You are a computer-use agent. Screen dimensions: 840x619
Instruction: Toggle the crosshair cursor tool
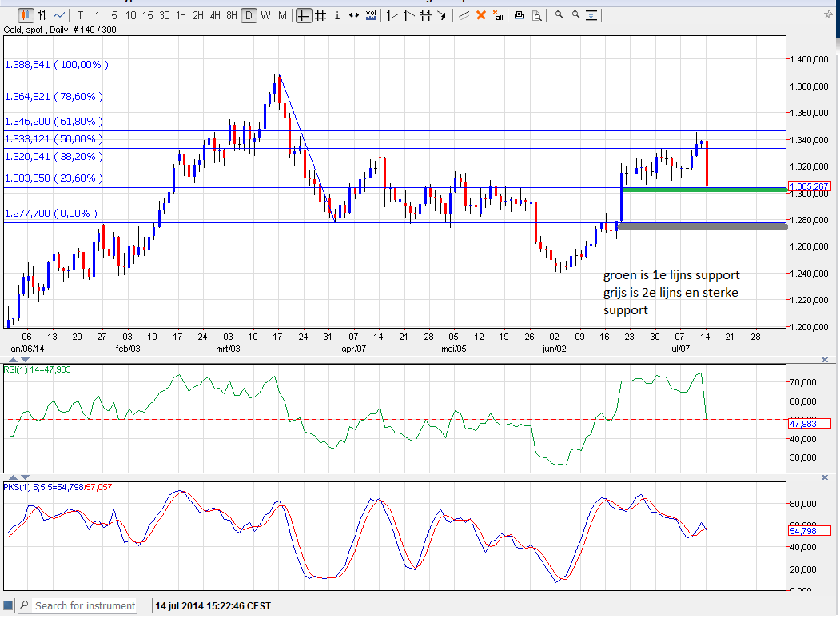tap(303, 15)
